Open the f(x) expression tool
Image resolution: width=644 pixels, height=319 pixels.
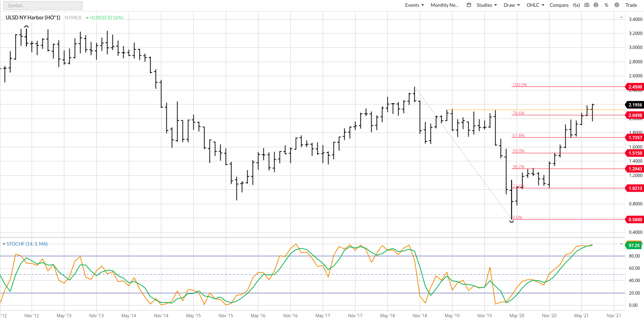click(x=576, y=5)
